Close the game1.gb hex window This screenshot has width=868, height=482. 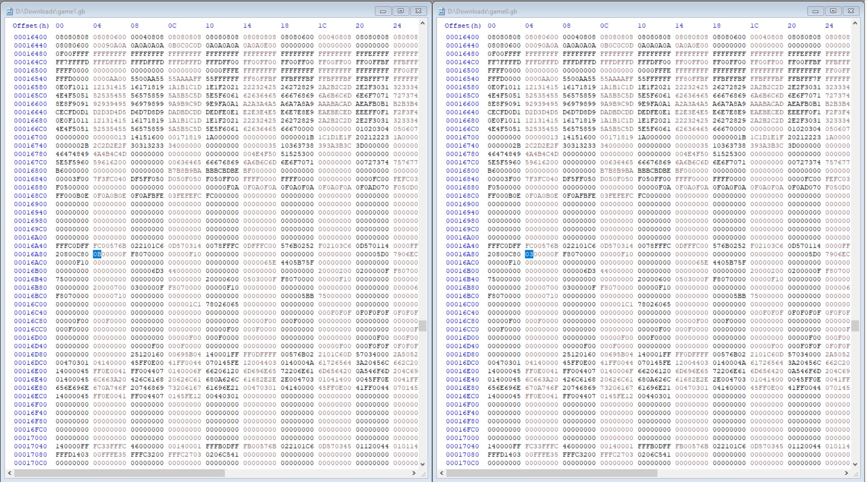point(419,11)
